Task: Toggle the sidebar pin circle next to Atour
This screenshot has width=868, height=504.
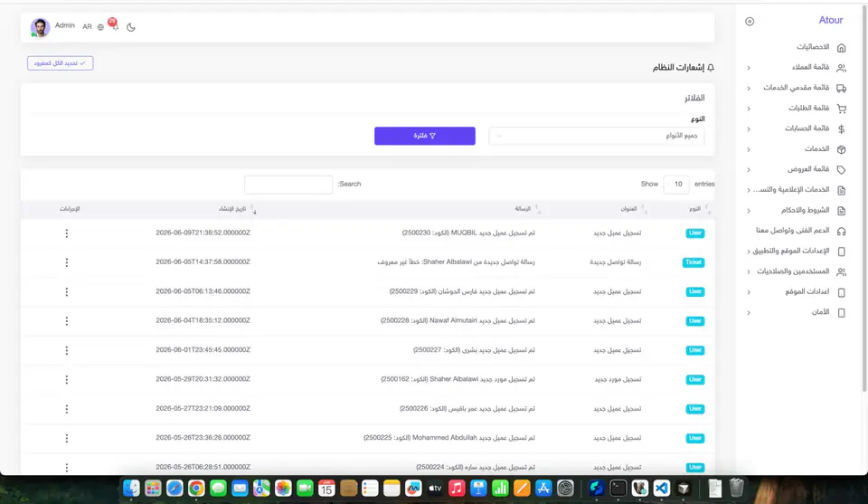Action: 750,22
